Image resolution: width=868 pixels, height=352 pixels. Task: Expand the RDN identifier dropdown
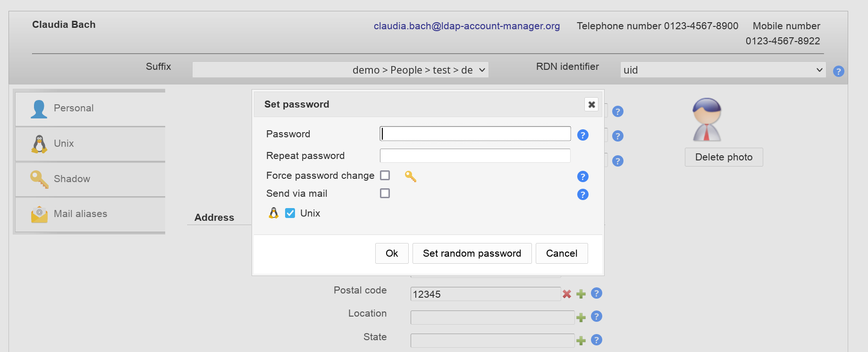[723, 70]
